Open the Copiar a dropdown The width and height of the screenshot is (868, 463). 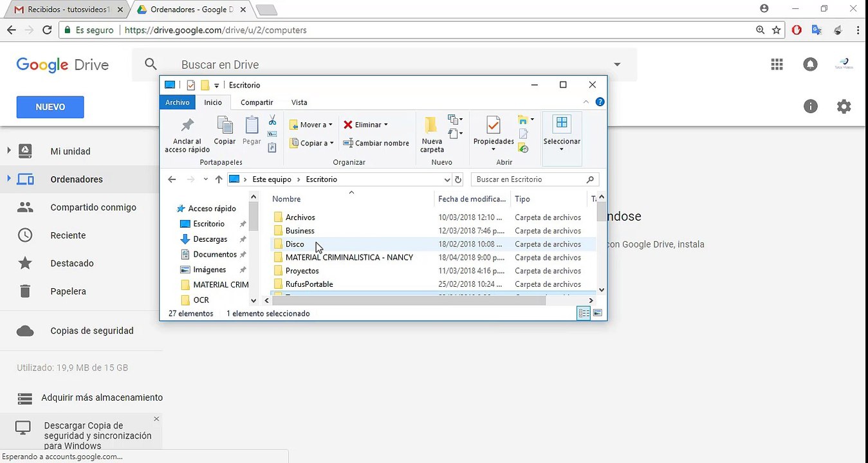click(x=311, y=143)
